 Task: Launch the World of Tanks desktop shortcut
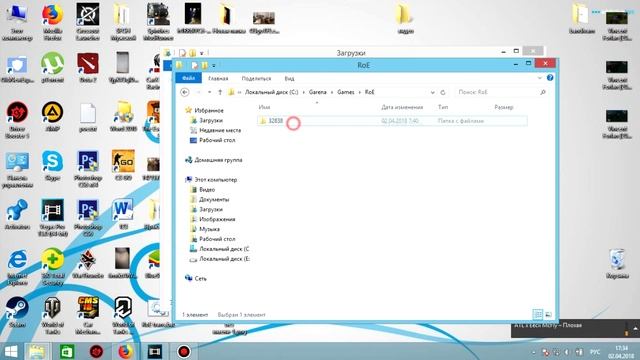[52, 316]
